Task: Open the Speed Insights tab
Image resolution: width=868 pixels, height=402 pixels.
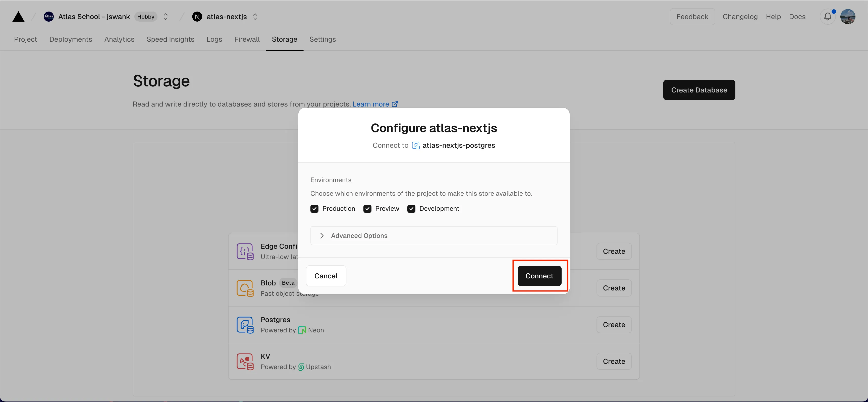Action: click(x=171, y=39)
